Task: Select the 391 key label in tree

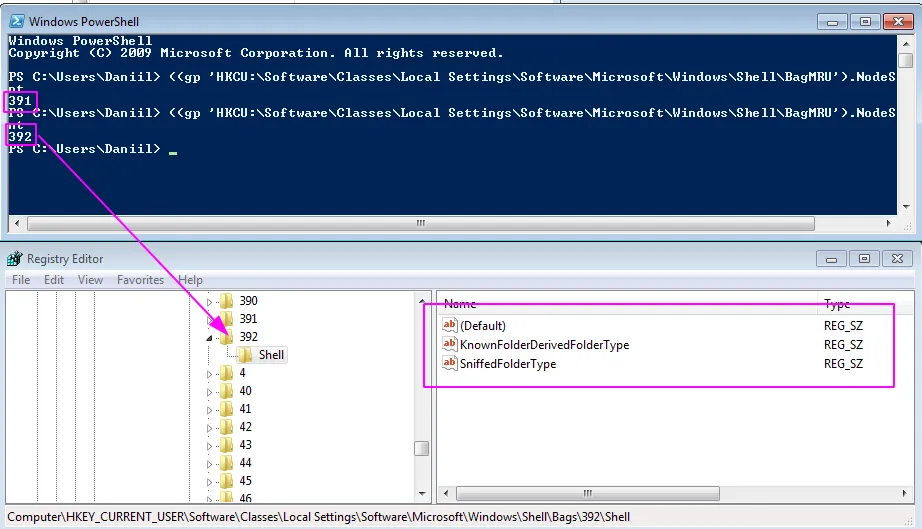Action: 248,319
